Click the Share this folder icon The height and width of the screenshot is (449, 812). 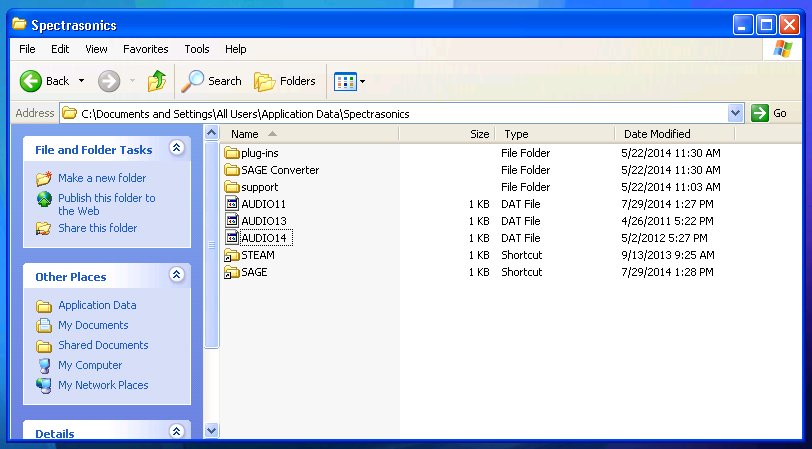[x=44, y=228]
